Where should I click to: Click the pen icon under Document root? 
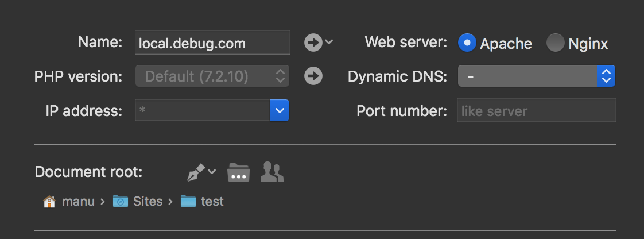click(196, 172)
